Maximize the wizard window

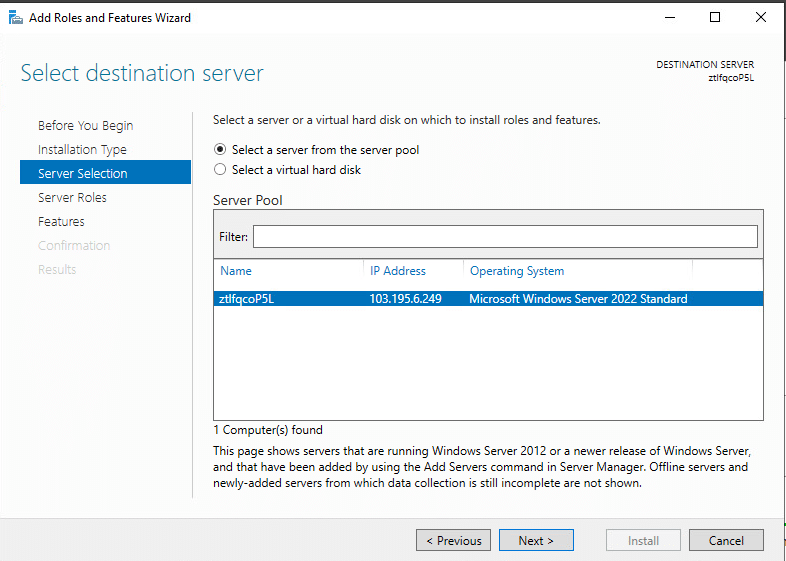click(x=715, y=17)
